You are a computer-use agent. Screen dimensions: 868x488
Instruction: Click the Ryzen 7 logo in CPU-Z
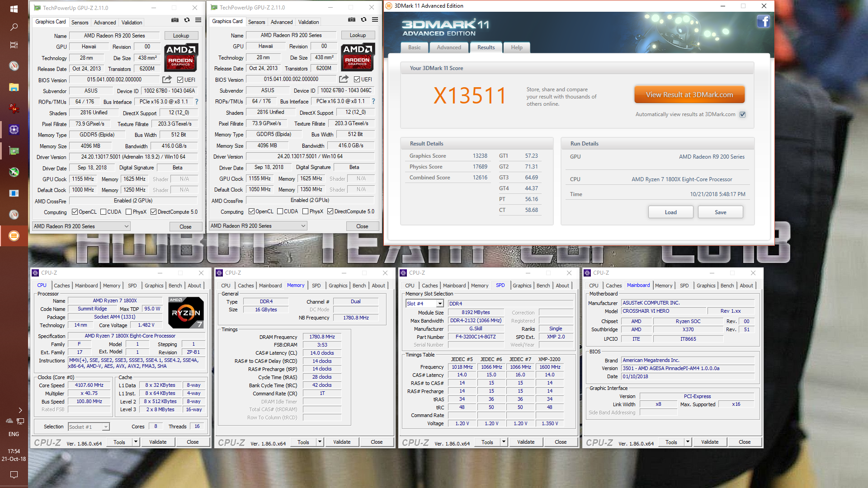(x=186, y=313)
